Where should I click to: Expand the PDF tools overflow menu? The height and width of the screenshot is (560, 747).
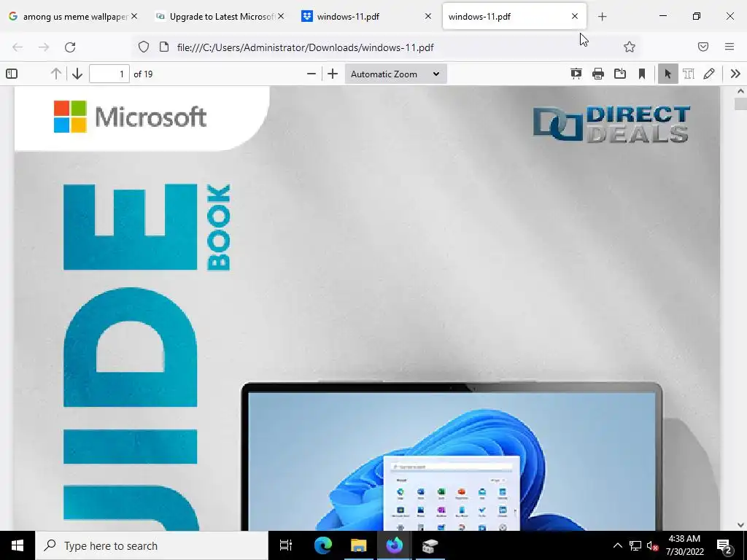tap(735, 74)
